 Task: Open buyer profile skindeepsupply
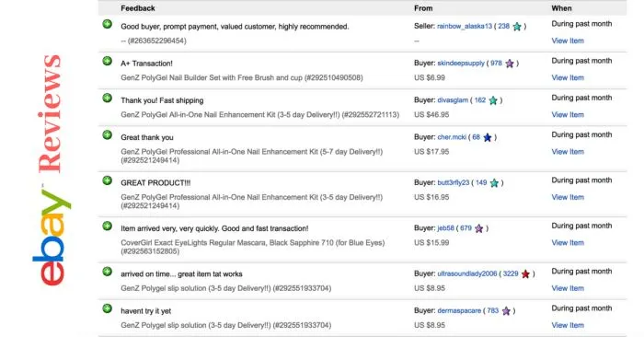(461, 64)
